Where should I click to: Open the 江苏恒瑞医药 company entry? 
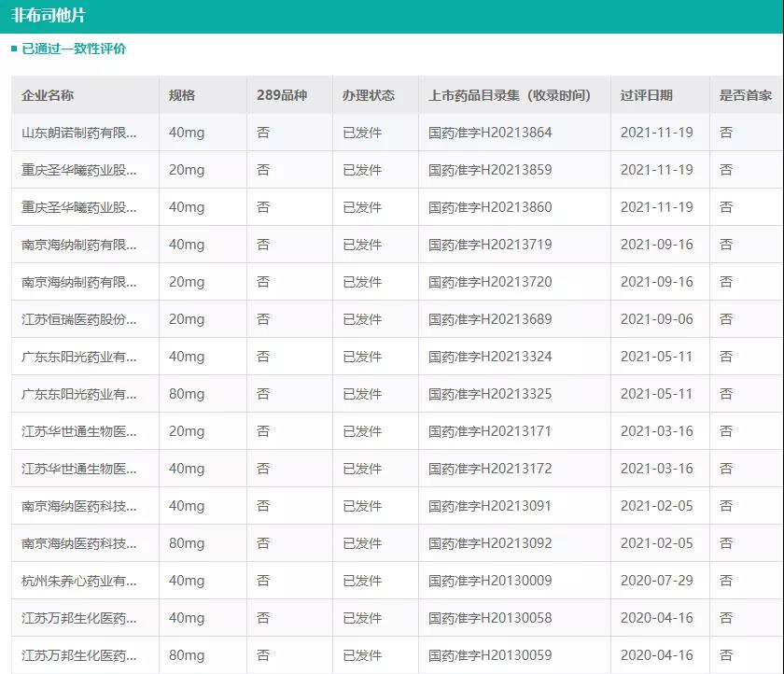tap(79, 319)
